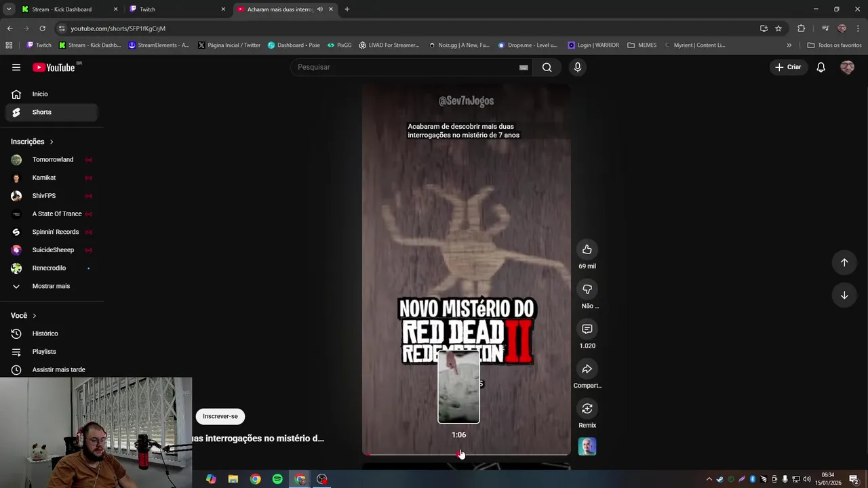The height and width of the screenshot is (488, 868).
Task: Open the Twitch bookmark
Action: pos(39,45)
